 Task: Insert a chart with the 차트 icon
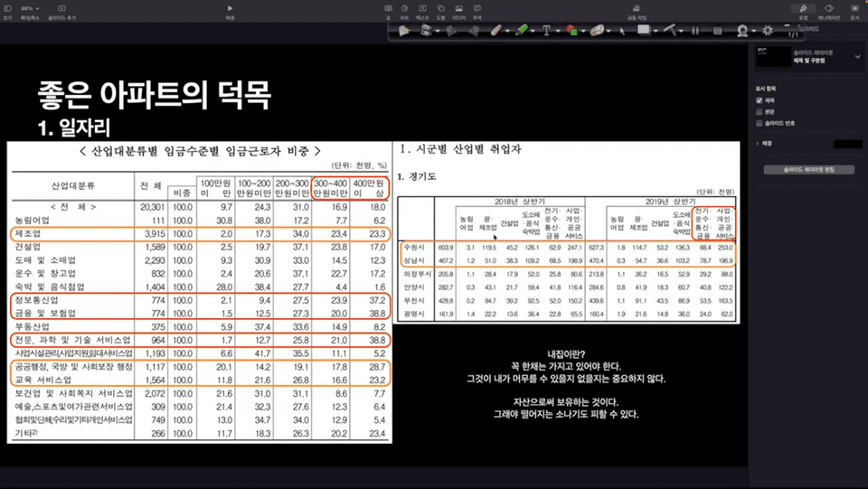(405, 9)
